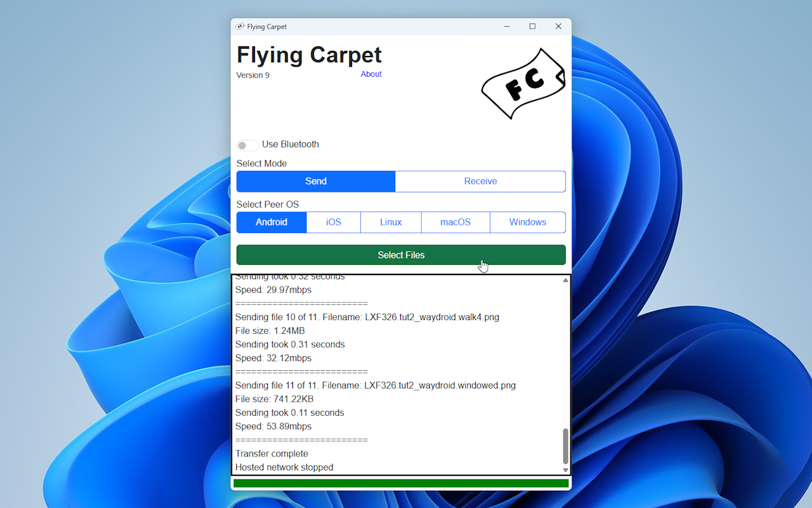Click the Flying Carpet app icon in titlebar
Image resolution: width=812 pixels, height=508 pixels.
[241, 26]
